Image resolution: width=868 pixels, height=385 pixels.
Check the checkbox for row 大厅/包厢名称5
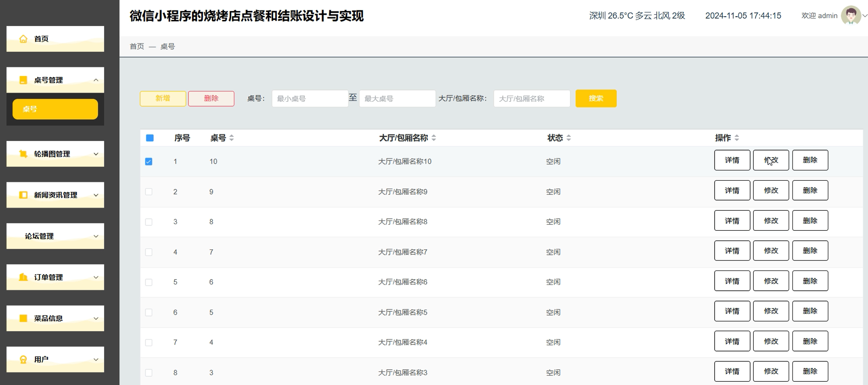tap(149, 312)
